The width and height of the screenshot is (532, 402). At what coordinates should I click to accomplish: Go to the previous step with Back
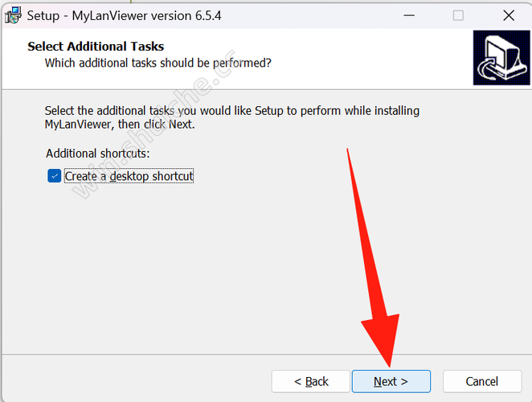(x=310, y=381)
